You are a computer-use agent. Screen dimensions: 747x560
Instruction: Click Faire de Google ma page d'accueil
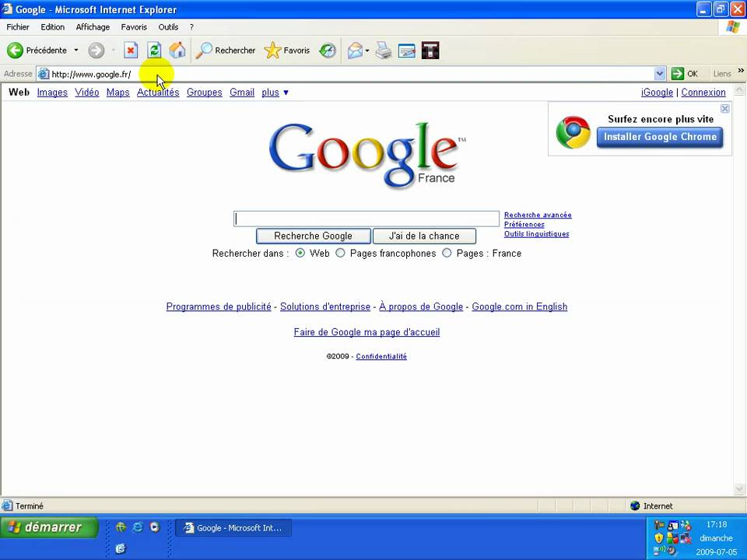pos(366,332)
